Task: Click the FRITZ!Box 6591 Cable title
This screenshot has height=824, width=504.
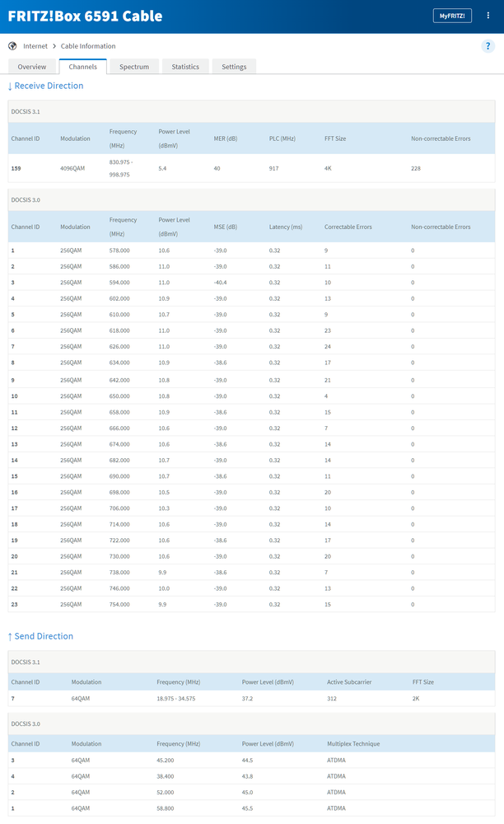Action: pyautogui.click(x=85, y=16)
